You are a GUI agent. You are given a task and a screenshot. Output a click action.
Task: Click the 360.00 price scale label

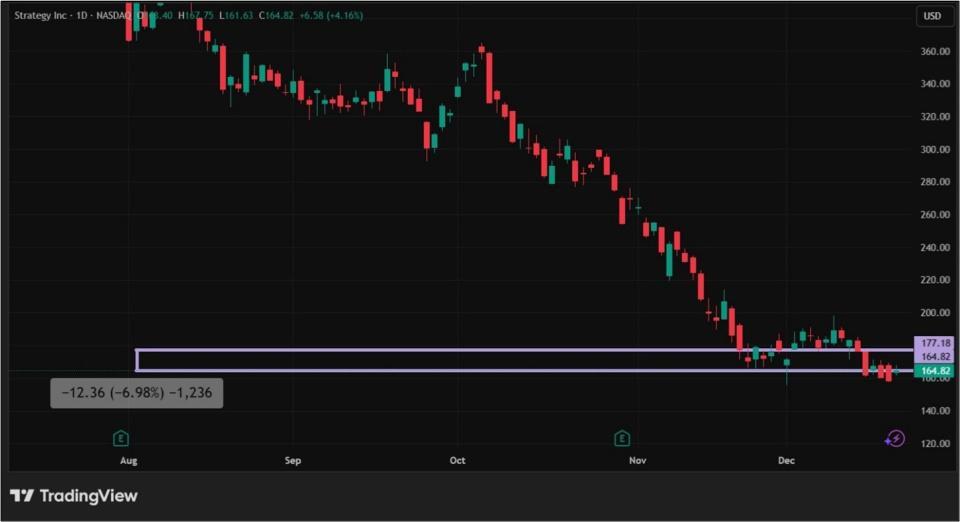tap(935, 52)
